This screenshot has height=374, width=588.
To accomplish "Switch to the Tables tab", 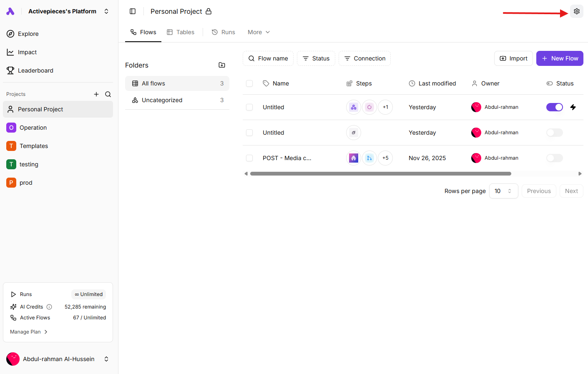I will pos(180,32).
